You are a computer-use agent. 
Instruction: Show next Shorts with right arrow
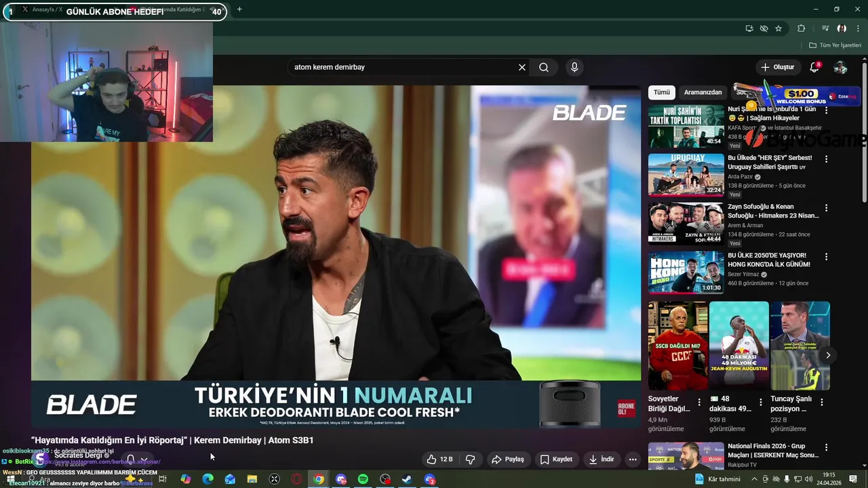(x=827, y=355)
